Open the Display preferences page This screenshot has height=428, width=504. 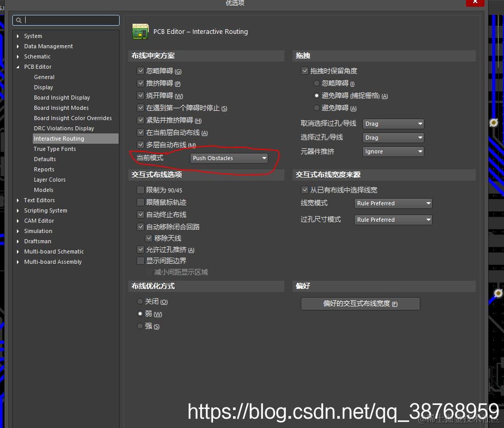pos(44,87)
